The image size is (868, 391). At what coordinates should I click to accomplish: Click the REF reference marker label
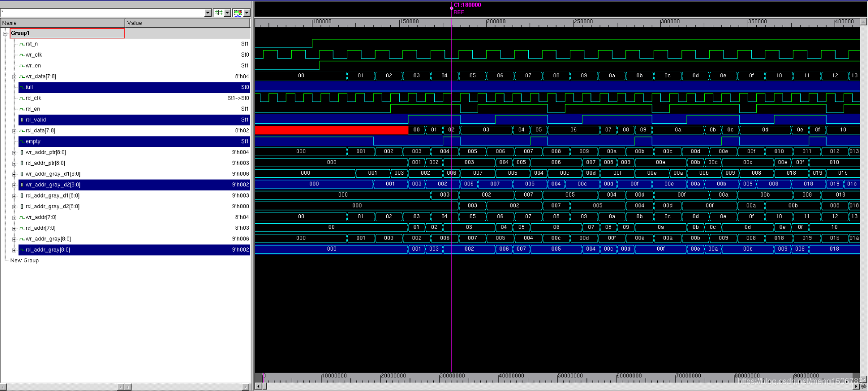pyautogui.click(x=459, y=12)
